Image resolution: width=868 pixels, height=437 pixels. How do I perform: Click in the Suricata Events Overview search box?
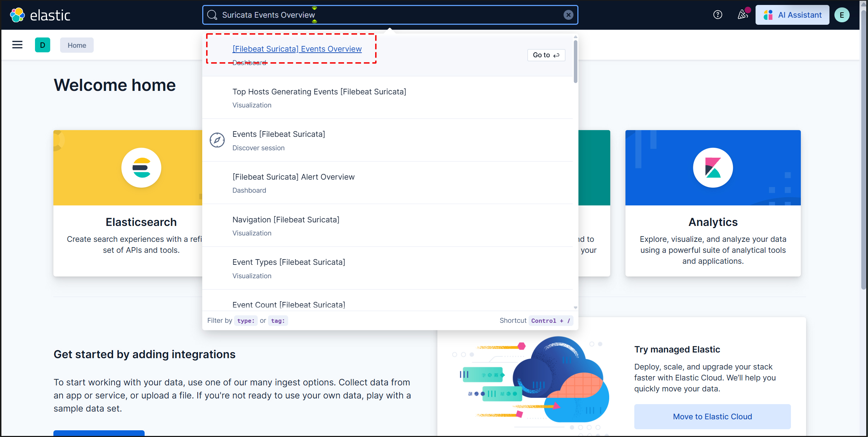[389, 15]
